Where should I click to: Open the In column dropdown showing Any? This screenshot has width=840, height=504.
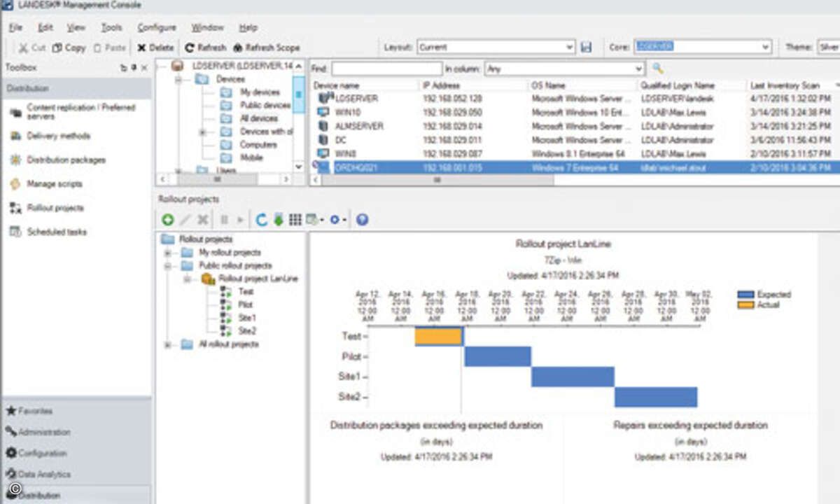click(564, 69)
